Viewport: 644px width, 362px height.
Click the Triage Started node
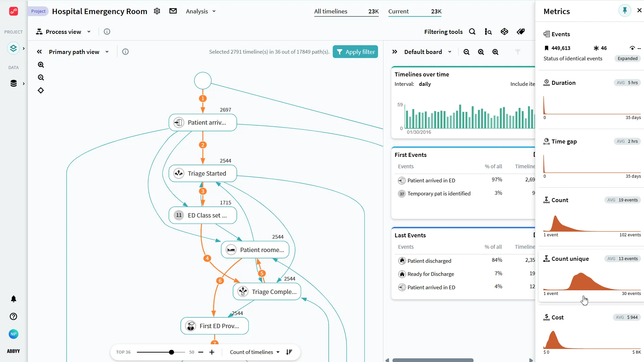tap(203, 173)
